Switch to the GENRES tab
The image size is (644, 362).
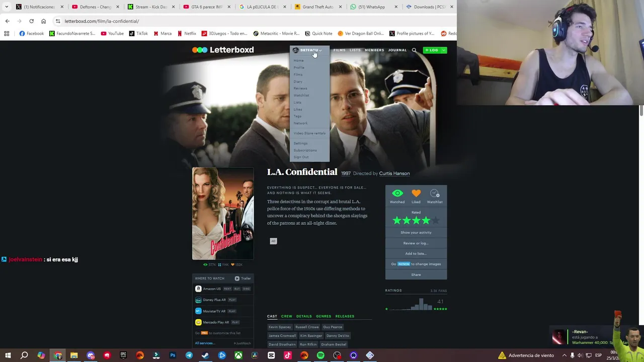coord(324,316)
